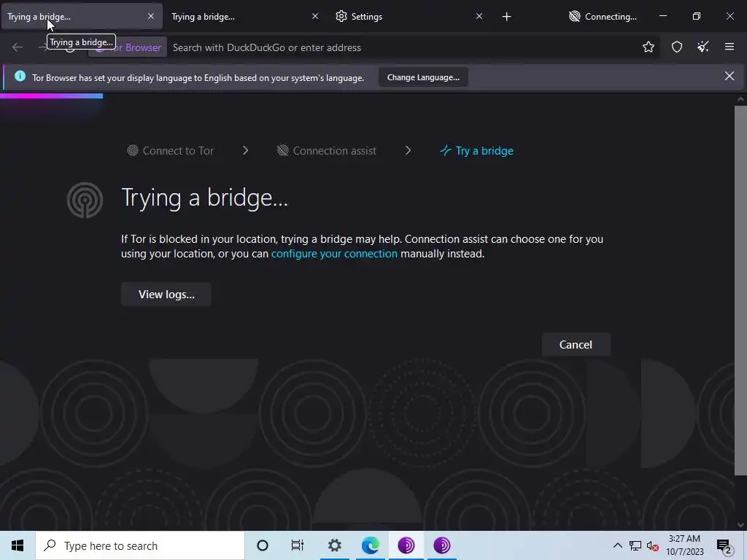Bookmark this page with star icon
Viewport: 747px width, 560px height.
click(648, 47)
